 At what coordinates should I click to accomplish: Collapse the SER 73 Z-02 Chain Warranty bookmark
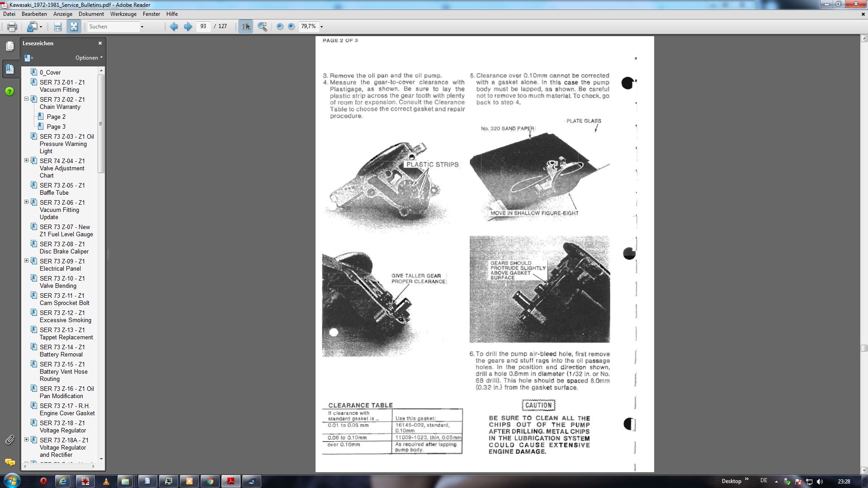click(26, 99)
